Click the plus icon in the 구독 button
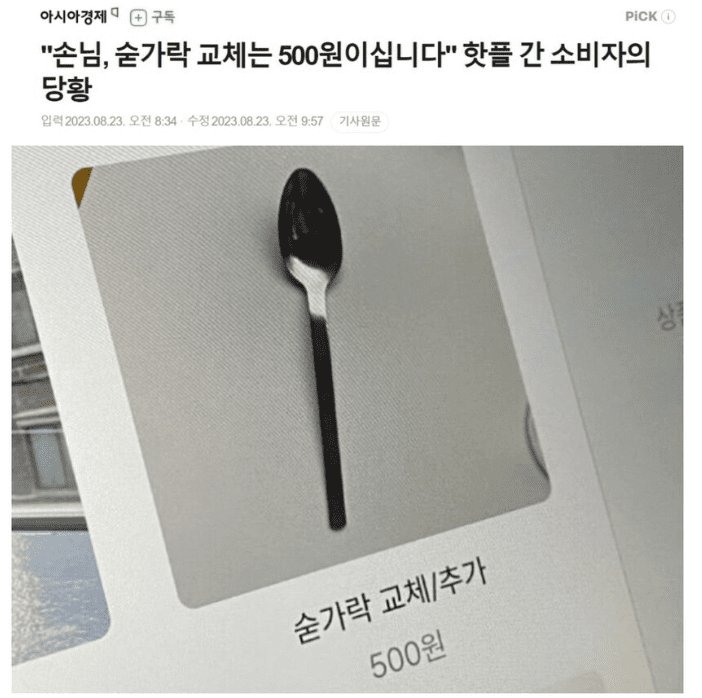The width and height of the screenshot is (702, 698). [x=138, y=18]
